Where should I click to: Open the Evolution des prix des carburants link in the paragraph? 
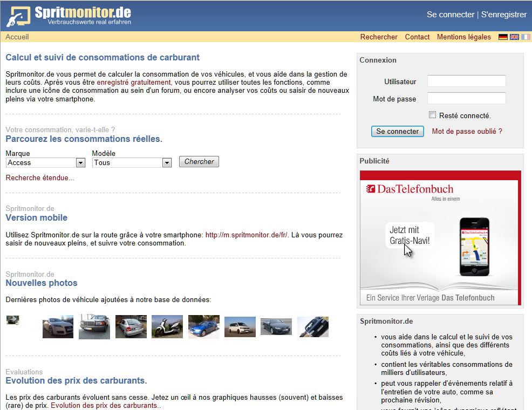[x=105, y=406]
